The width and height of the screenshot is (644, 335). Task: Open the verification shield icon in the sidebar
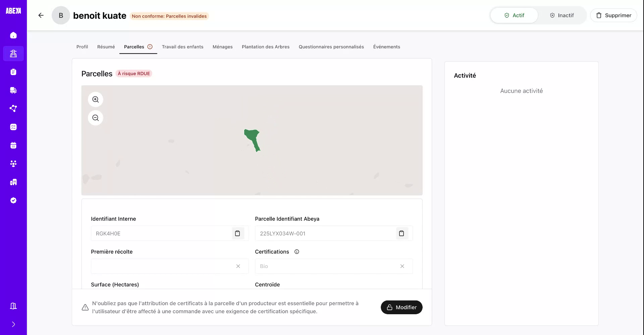[x=13, y=200]
